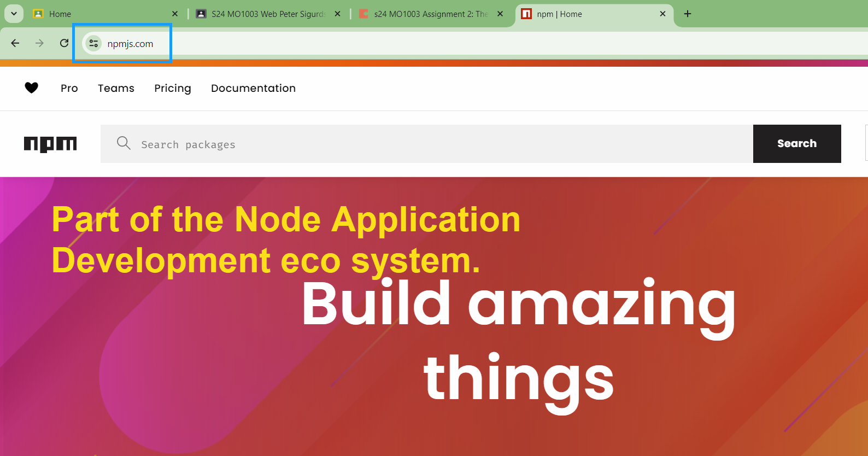868x456 pixels.
Task: Switch to the Home browser tab
Action: coord(106,14)
